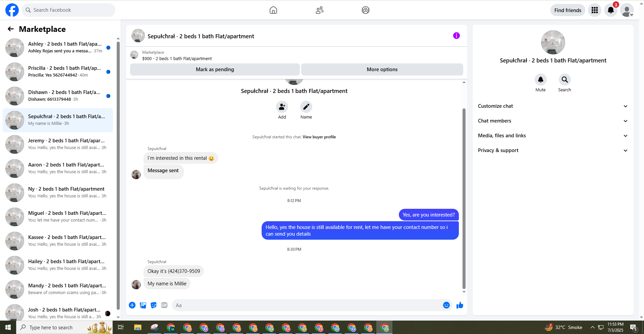
Task: Click the message 'My name is Millie'
Action: (167, 284)
